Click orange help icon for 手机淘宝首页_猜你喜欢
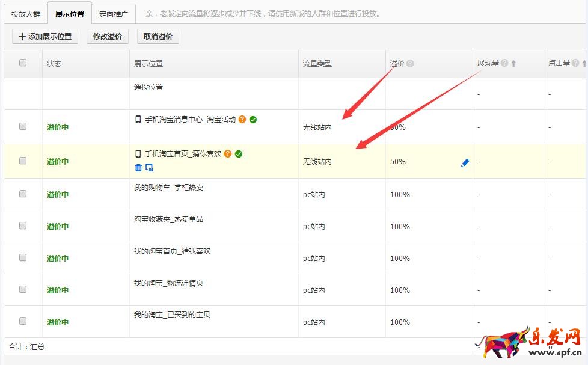The width and height of the screenshot is (588, 365). [228, 154]
